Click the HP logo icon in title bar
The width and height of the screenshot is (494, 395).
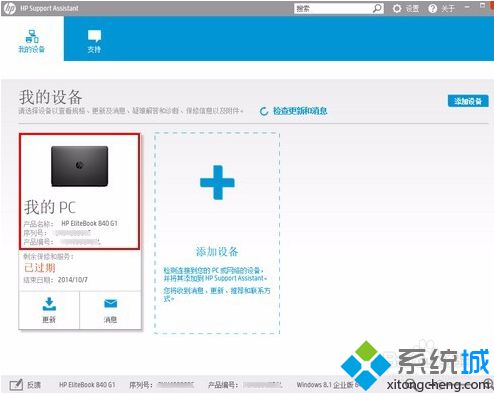(9, 8)
